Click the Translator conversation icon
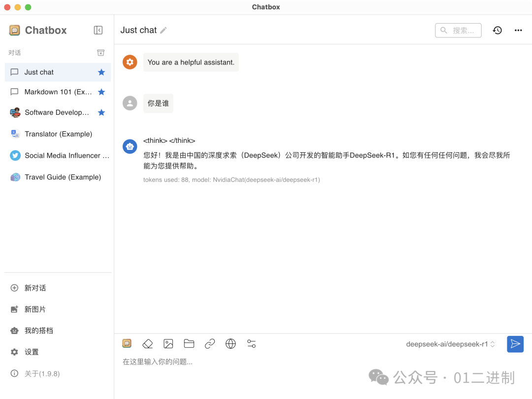 tap(15, 134)
